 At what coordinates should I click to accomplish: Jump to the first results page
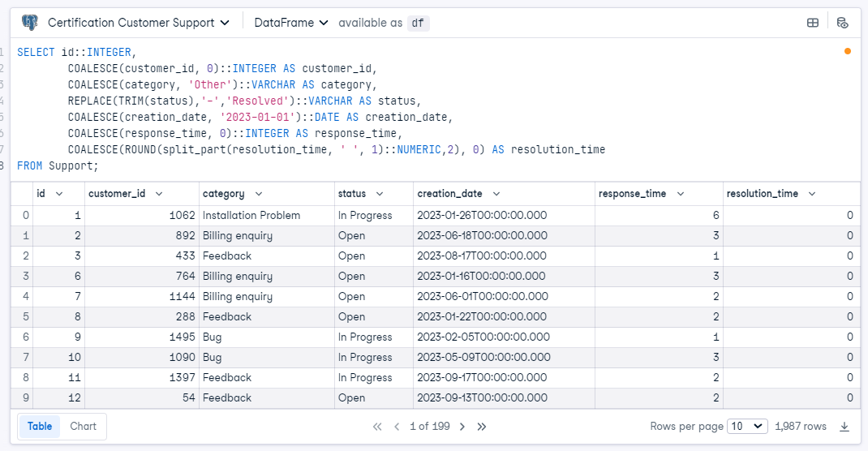coord(377,427)
